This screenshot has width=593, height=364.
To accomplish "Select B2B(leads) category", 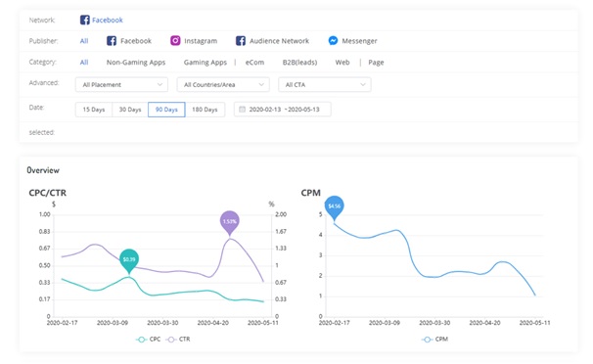I will (299, 63).
